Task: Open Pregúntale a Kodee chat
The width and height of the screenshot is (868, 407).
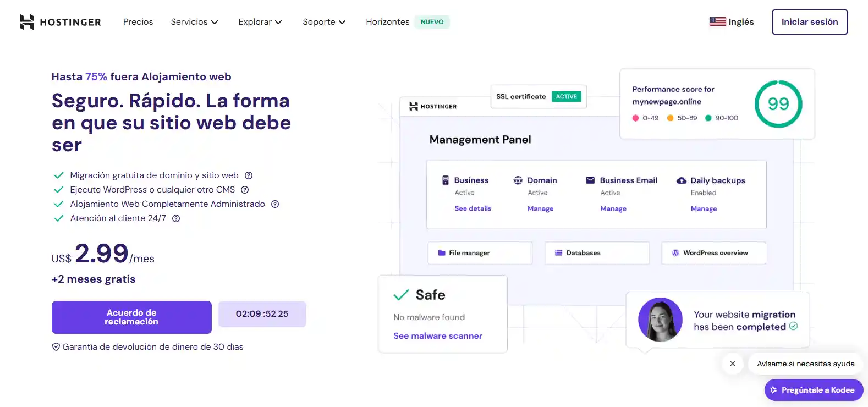Action: pos(814,390)
